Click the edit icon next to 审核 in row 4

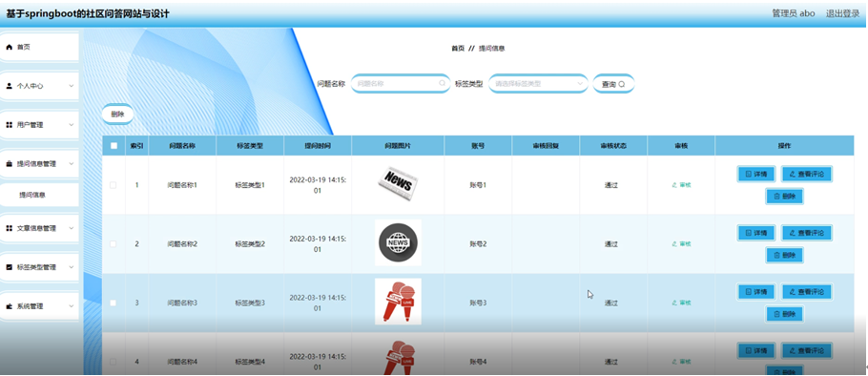pyautogui.click(x=674, y=362)
